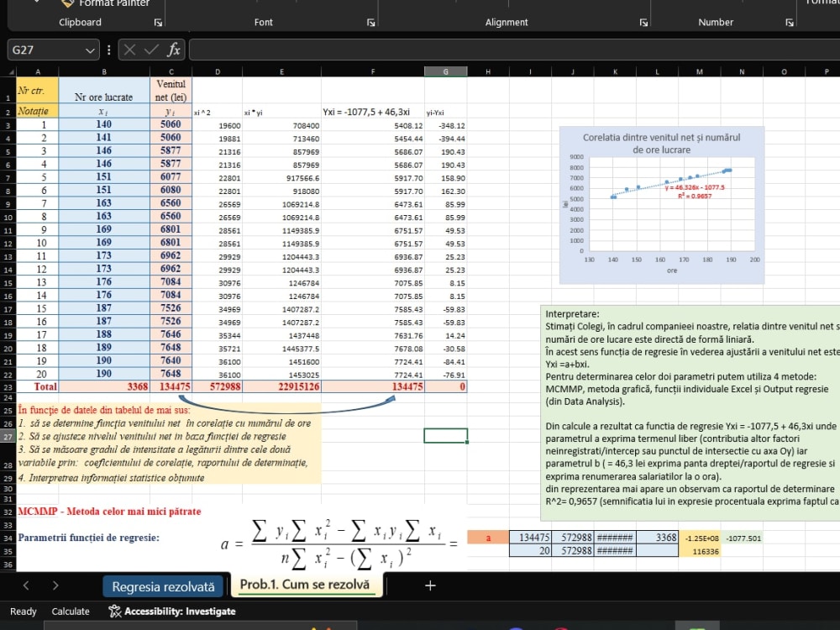Switch to Regresia rezolvată sheet tab
Screen dimensions: 840x630
[x=163, y=586]
